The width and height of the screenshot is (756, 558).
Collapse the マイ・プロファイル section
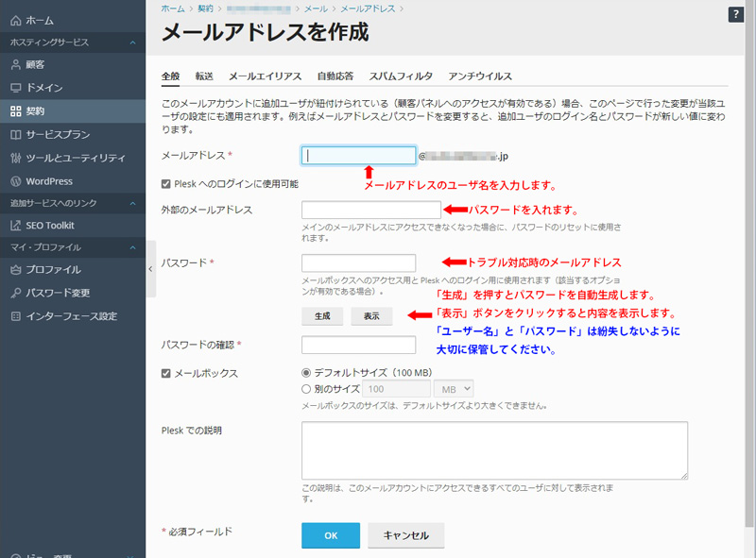click(x=132, y=247)
